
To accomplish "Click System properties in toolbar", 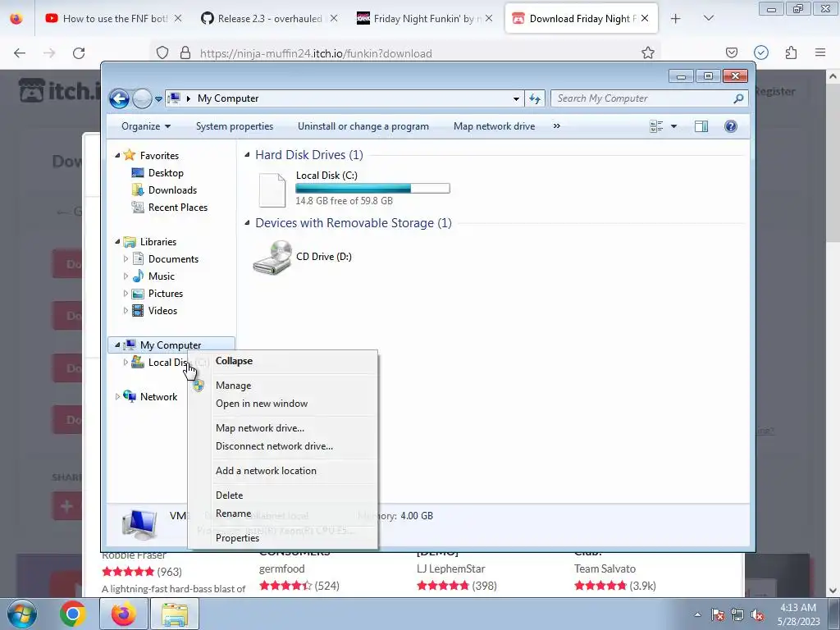I will point(235,126).
